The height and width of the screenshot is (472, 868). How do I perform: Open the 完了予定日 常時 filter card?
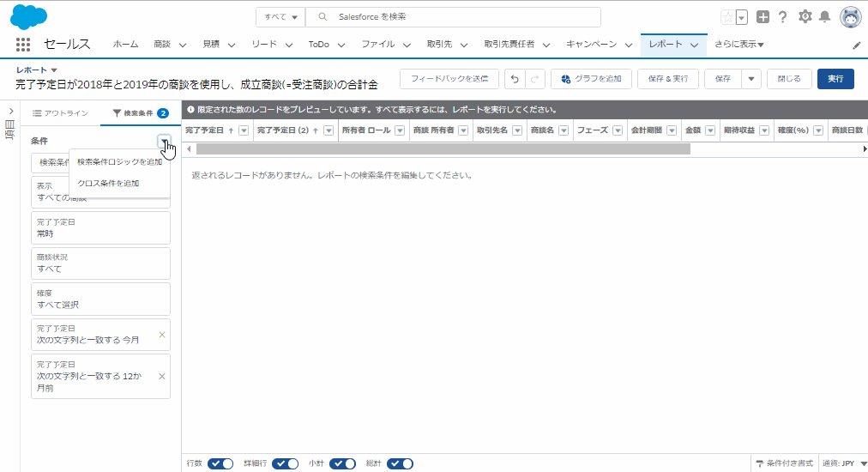(100, 227)
